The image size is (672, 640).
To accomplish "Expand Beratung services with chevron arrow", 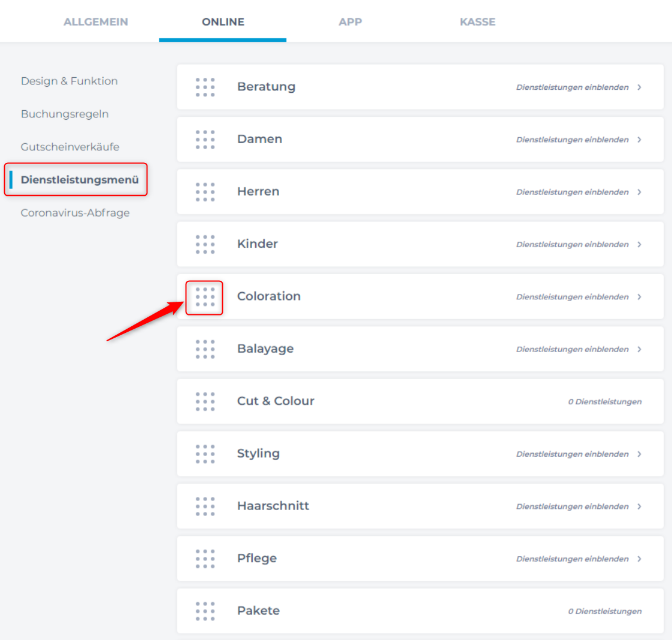I will [639, 87].
